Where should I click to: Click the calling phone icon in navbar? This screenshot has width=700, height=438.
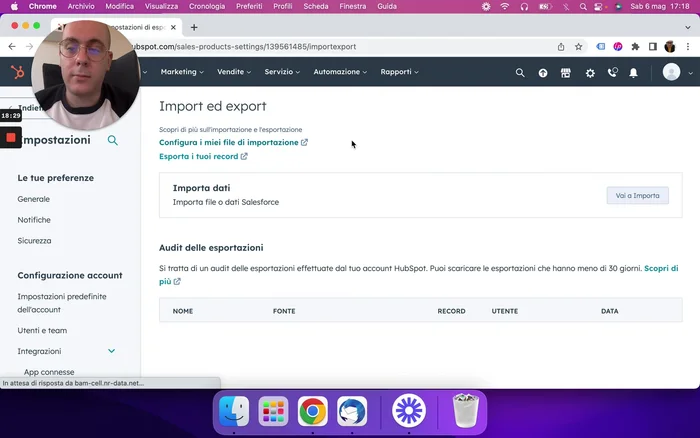click(612, 72)
